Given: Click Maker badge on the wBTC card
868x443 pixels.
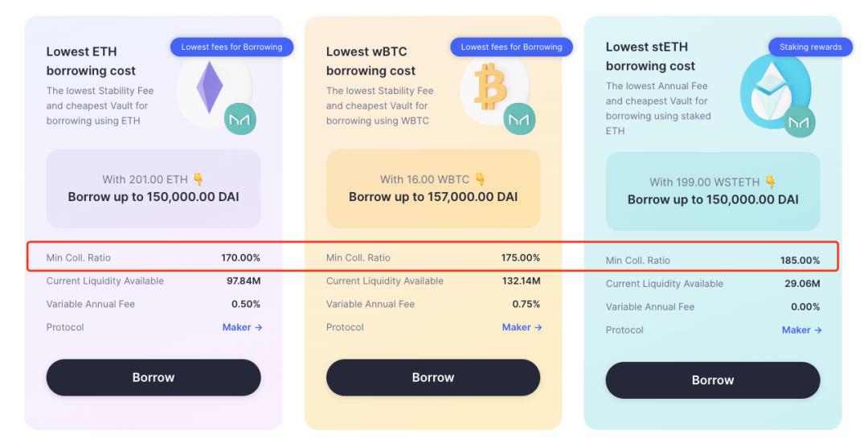Looking at the screenshot, I should tap(519, 119).
